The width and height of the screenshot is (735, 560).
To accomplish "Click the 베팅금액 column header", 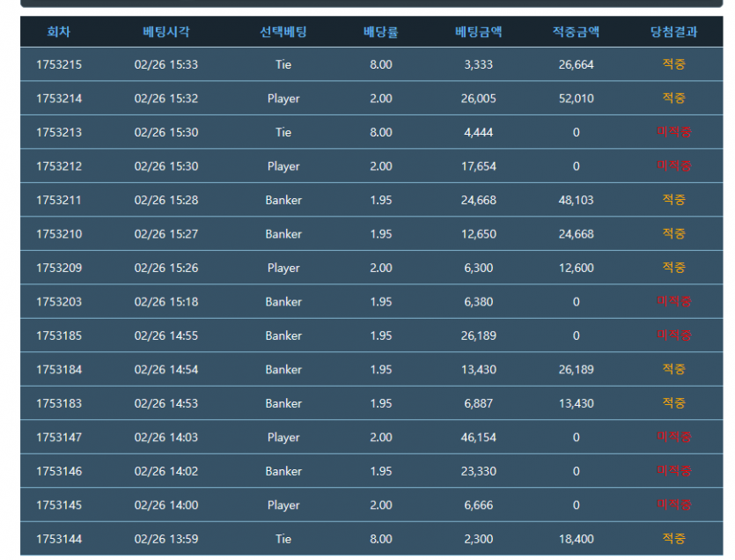I will [478, 32].
